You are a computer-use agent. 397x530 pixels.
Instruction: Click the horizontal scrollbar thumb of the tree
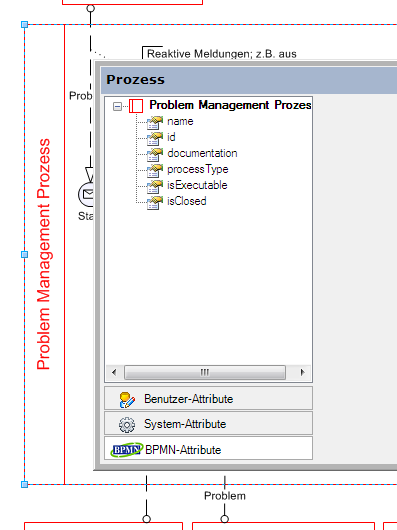click(205, 372)
